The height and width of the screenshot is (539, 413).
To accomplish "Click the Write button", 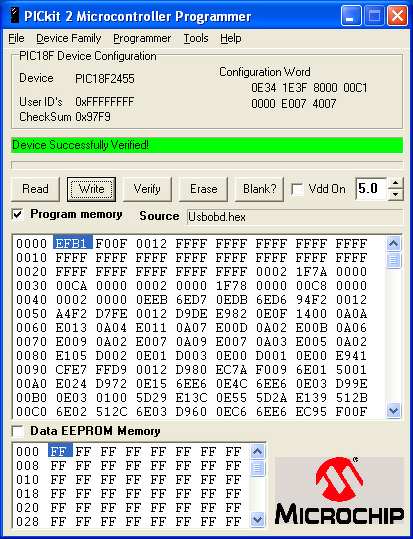I will point(91,189).
